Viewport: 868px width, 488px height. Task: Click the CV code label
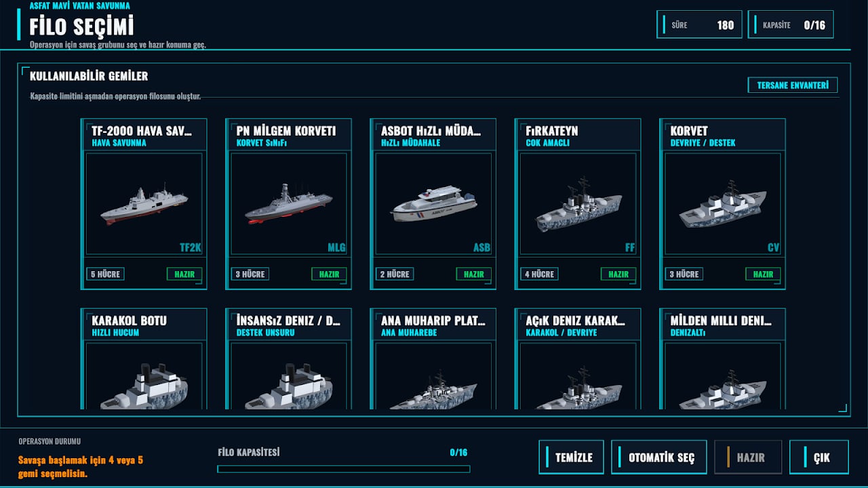(x=774, y=248)
